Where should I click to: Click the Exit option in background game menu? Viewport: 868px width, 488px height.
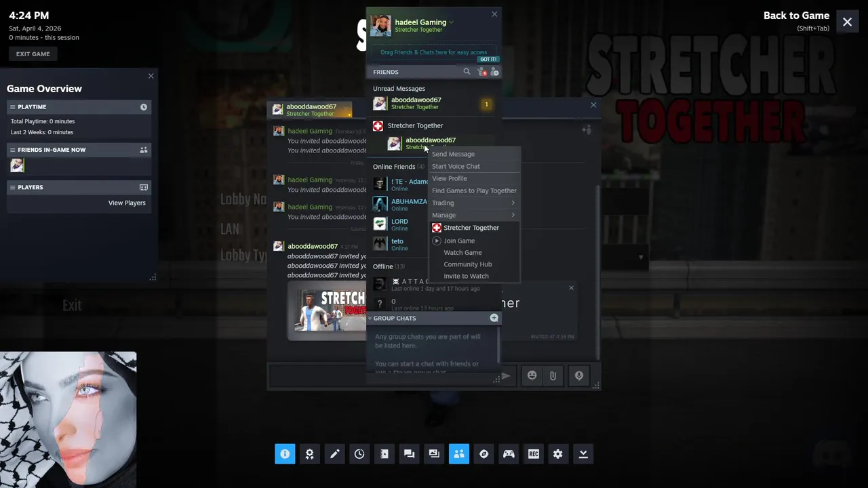[x=72, y=306]
